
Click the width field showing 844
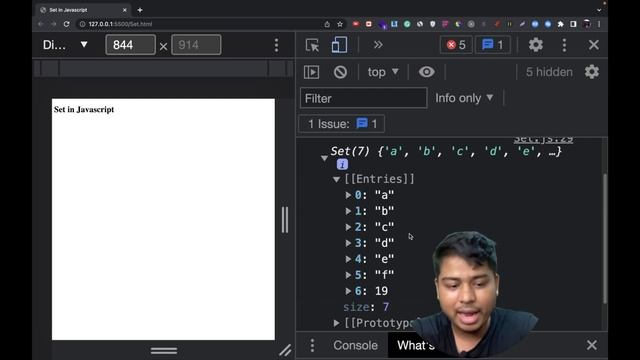(130, 44)
